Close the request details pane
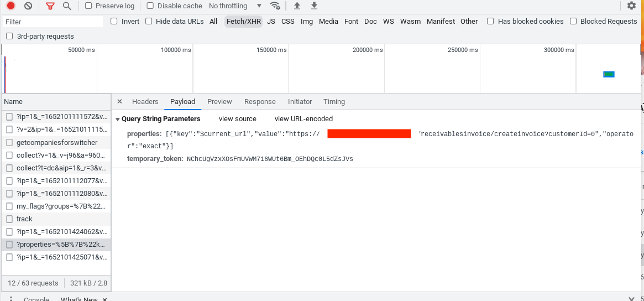This screenshot has width=644, height=301. click(x=119, y=102)
